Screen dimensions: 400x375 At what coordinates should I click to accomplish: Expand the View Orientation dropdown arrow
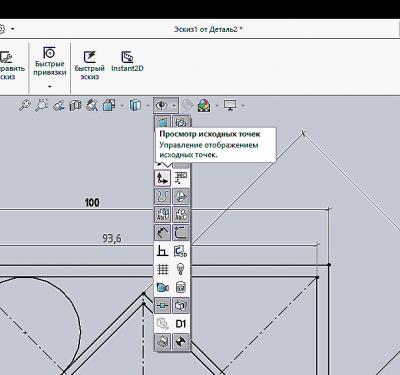[122, 106]
